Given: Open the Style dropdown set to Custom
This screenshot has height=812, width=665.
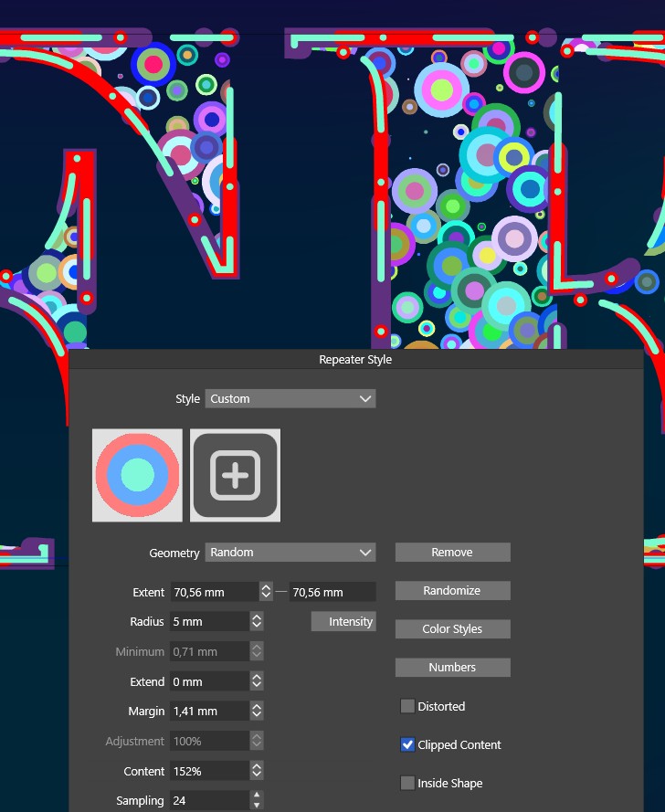Looking at the screenshot, I should pos(290,399).
